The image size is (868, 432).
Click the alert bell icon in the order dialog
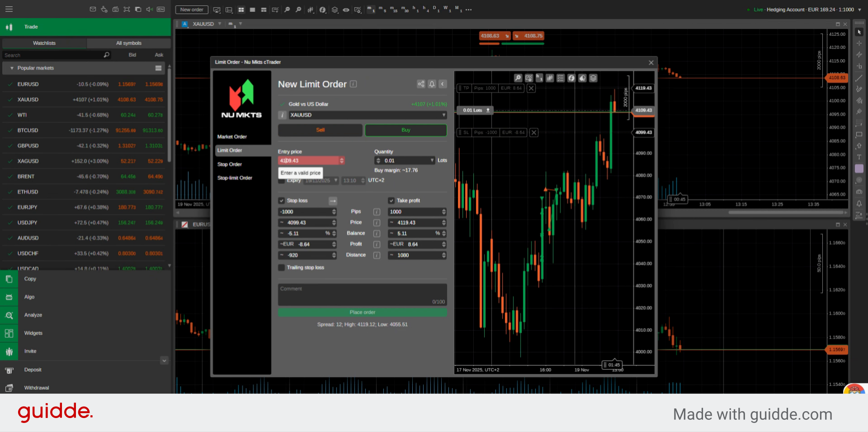click(x=432, y=84)
